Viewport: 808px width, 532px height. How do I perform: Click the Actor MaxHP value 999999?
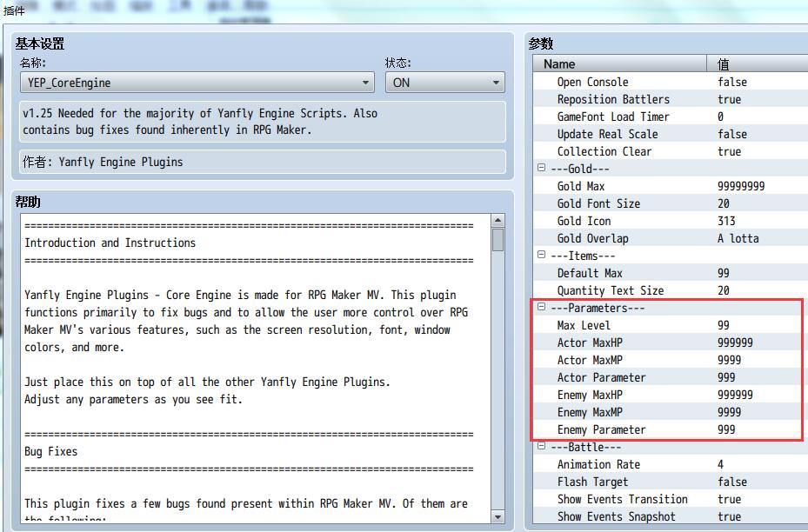coord(735,343)
